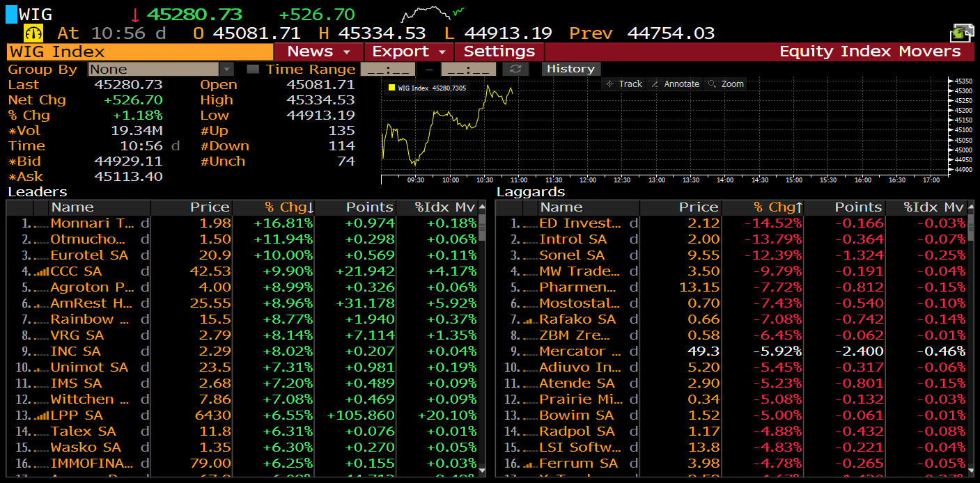Enable the Time Range checkbox

[253, 69]
